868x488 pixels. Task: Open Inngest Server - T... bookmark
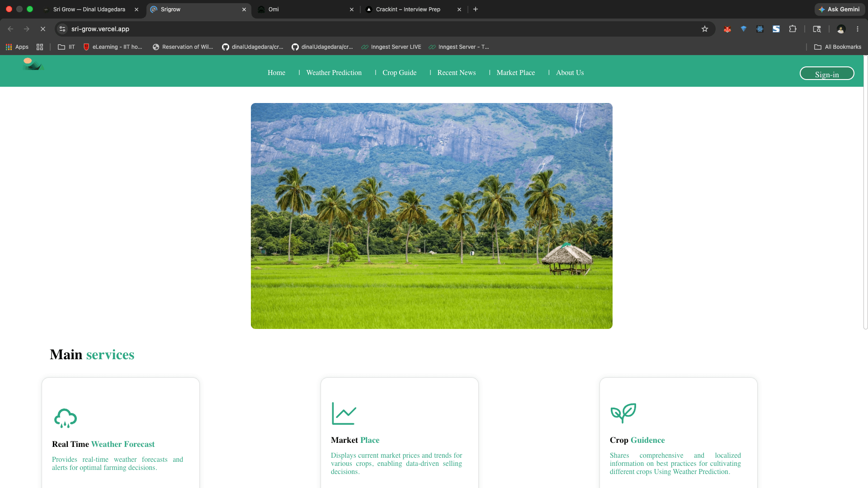(x=458, y=47)
